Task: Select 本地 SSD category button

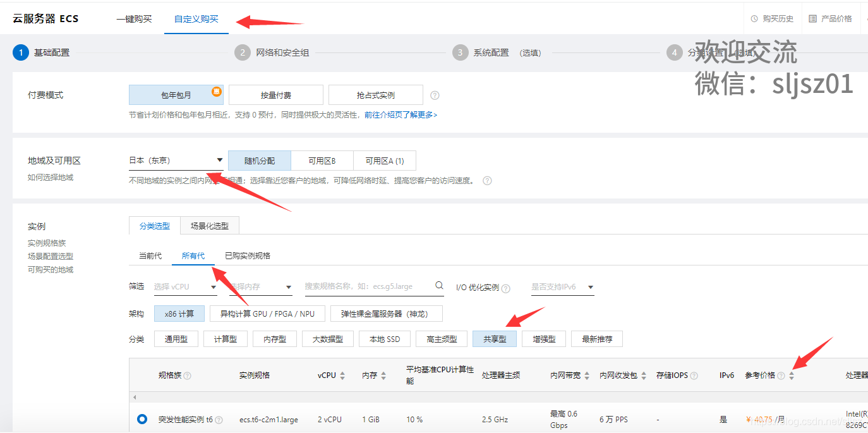Action: coord(385,339)
